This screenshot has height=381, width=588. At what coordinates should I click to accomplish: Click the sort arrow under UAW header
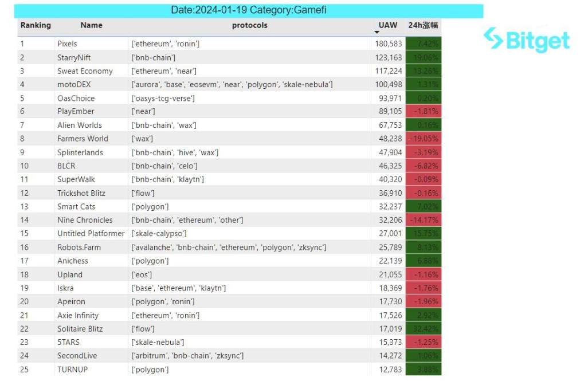(377, 33)
